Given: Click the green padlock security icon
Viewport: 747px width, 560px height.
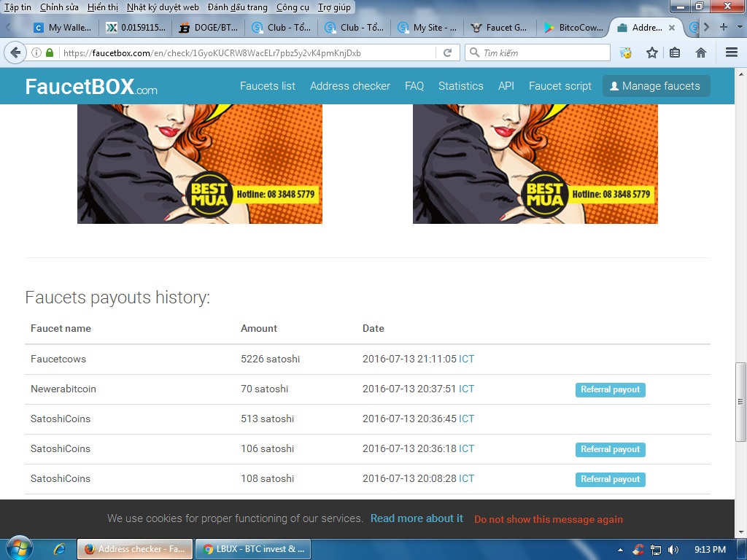Looking at the screenshot, I should 50,52.
